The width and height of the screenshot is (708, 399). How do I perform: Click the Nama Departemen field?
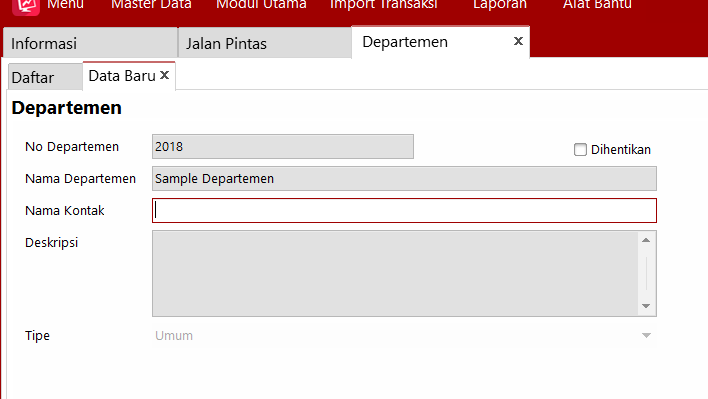click(404, 178)
